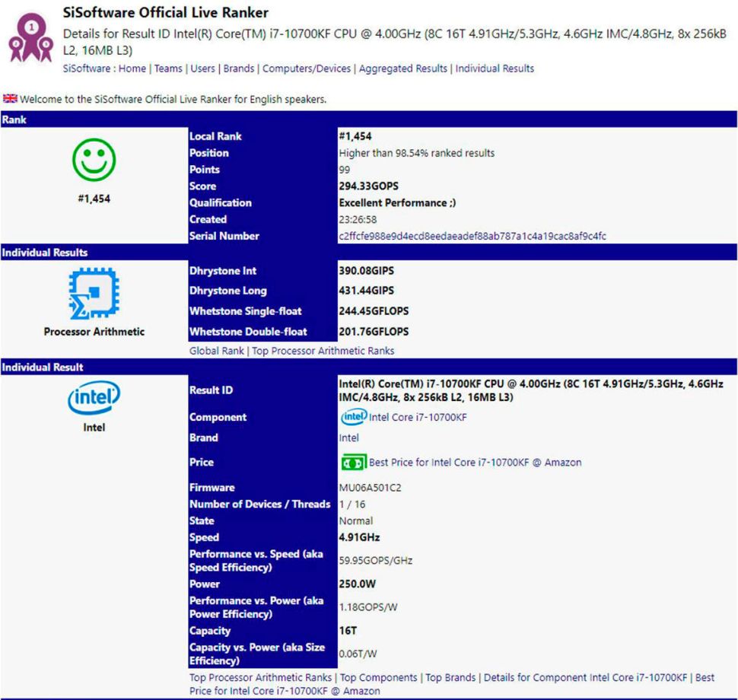
Task: Click the 'SiSoftware Official Live Ranker' title
Action: coord(166,12)
